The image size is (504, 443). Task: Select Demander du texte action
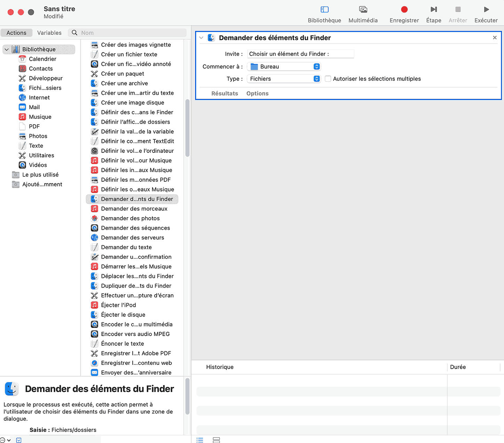[x=126, y=247]
